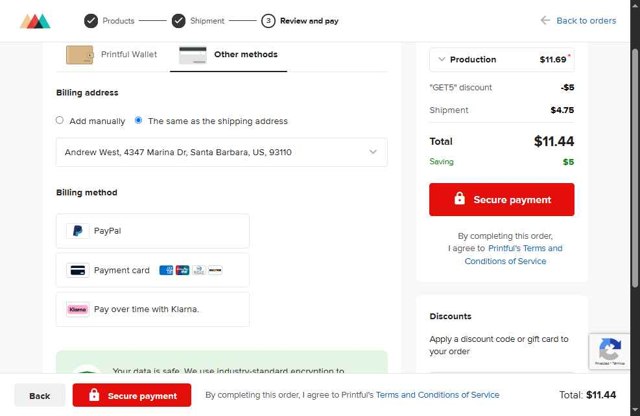Click the PayPal logo icon
The image size is (640, 416).
(77, 231)
